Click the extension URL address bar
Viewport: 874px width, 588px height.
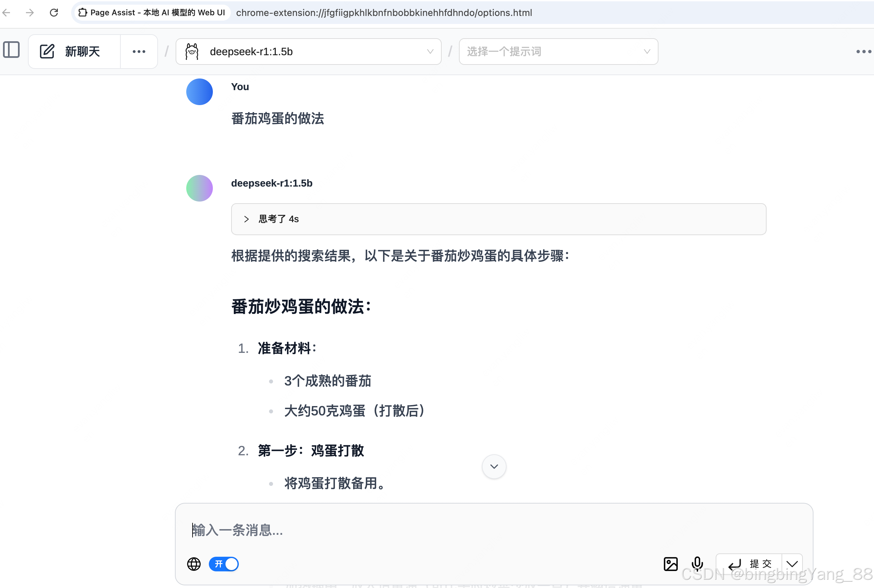click(x=384, y=13)
